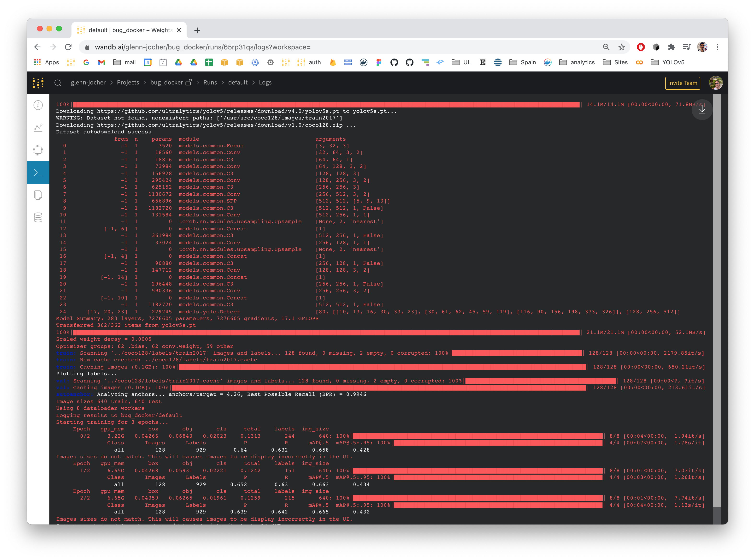Open the YOLOv5 bookmarks folder

(x=667, y=62)
